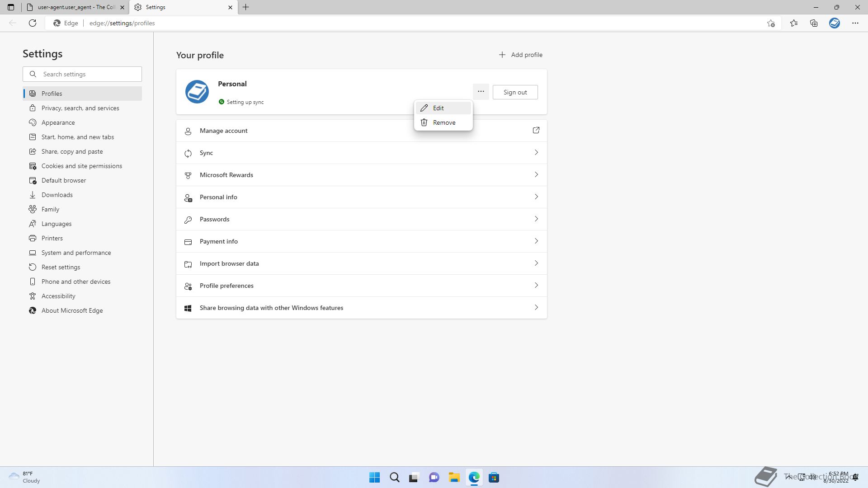Open Privacy, search, and services section
The image size is (868, 488).
click(82, 108)
